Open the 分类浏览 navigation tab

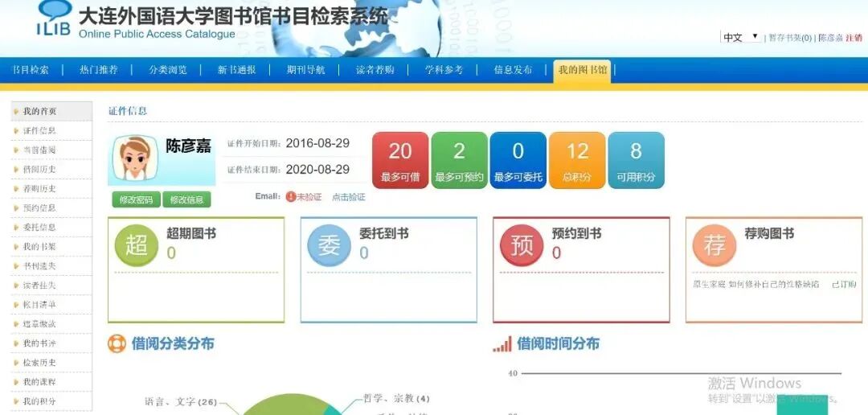click(168, 70)
